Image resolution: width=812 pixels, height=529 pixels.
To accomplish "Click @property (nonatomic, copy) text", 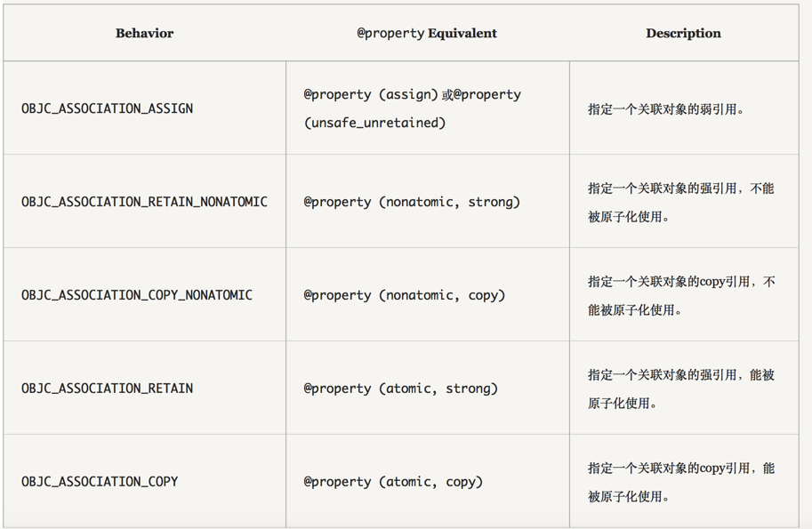I will (x=405, y=295).
